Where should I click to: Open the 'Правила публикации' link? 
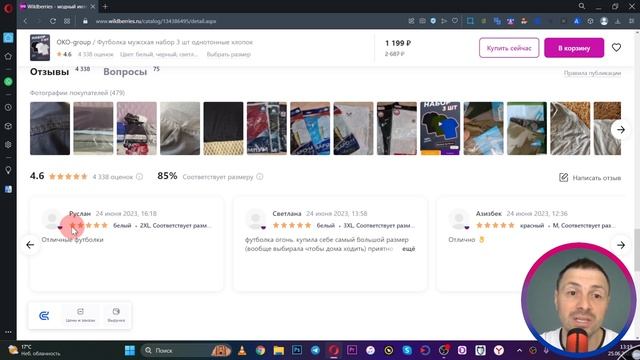tap(592, 73)
